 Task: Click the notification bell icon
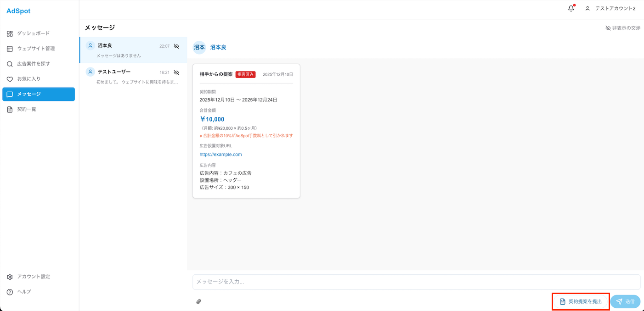coord(571,8)
